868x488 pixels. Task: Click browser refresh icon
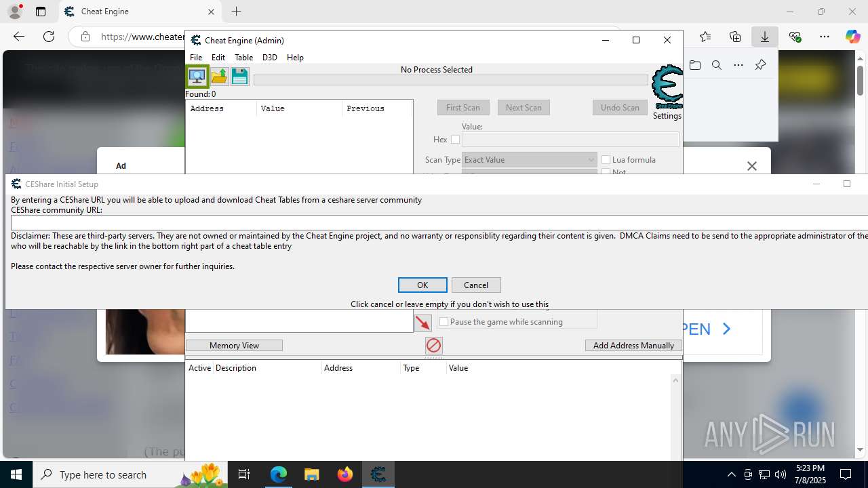tap(49, 37)
